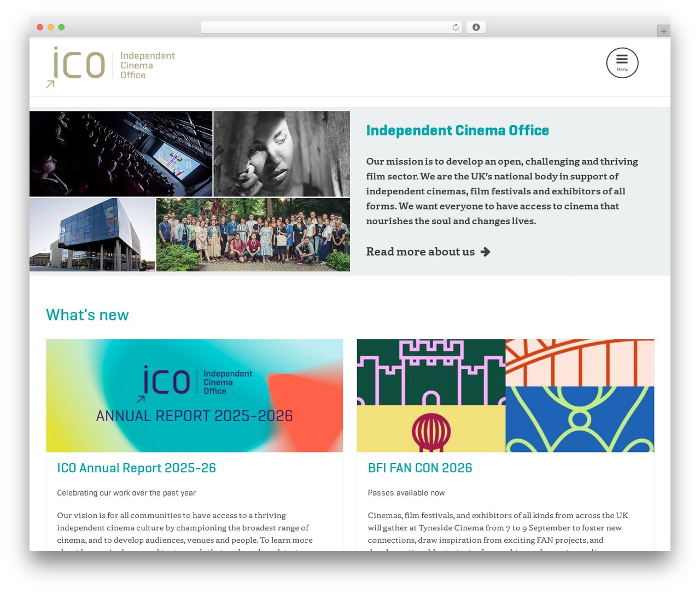The height and width of the screenshot is (593, 700).
Task: Minimize the window with the yellow button
Action: click(51, 27)
